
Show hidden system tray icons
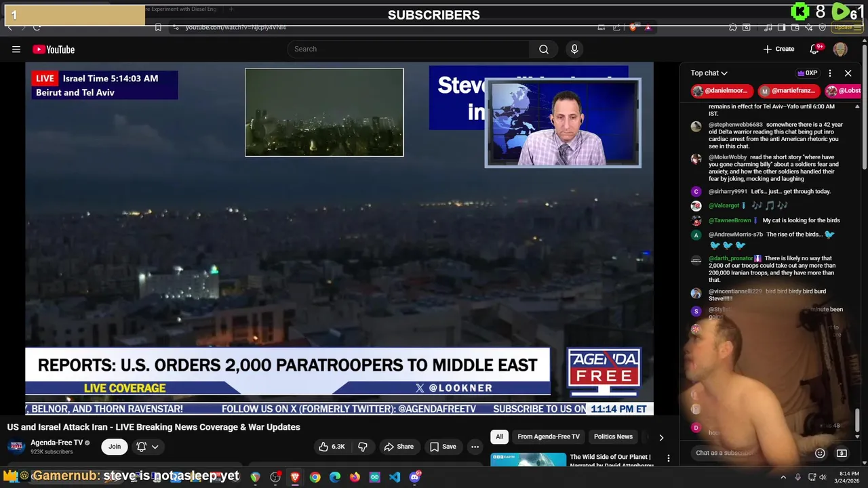tap(783, 477)
